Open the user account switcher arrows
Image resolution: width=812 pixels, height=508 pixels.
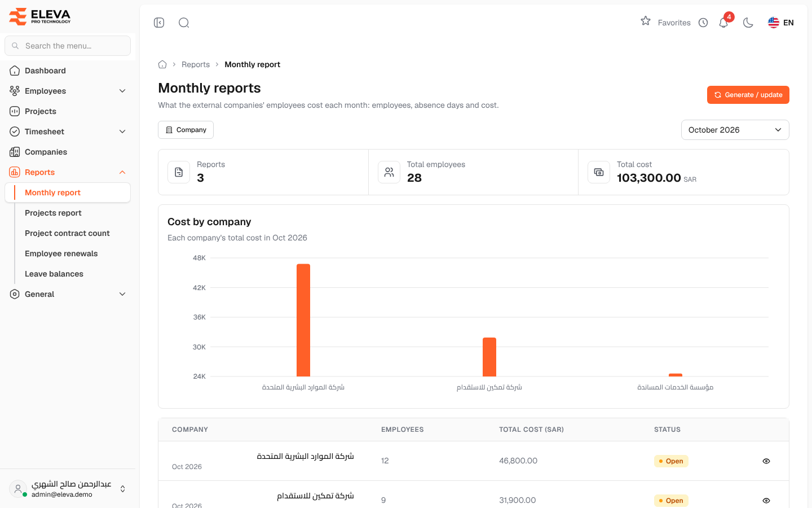[x=123, y=489]
